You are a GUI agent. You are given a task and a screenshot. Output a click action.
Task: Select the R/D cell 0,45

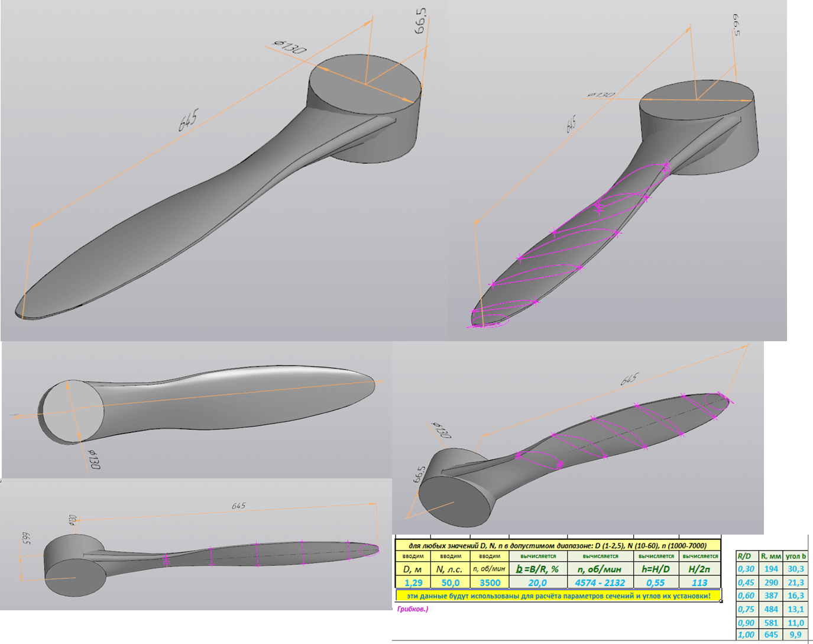click(x=747, y=582)
